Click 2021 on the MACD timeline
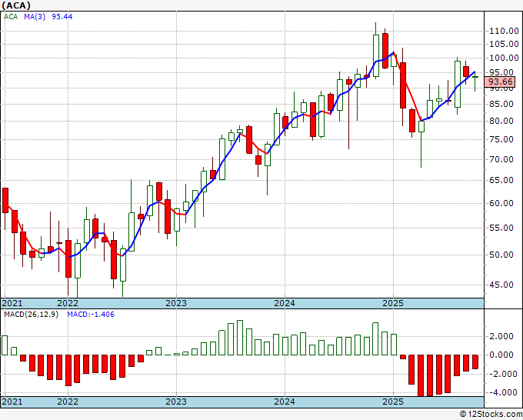The image size is (523, 420). tap(12, 402)
